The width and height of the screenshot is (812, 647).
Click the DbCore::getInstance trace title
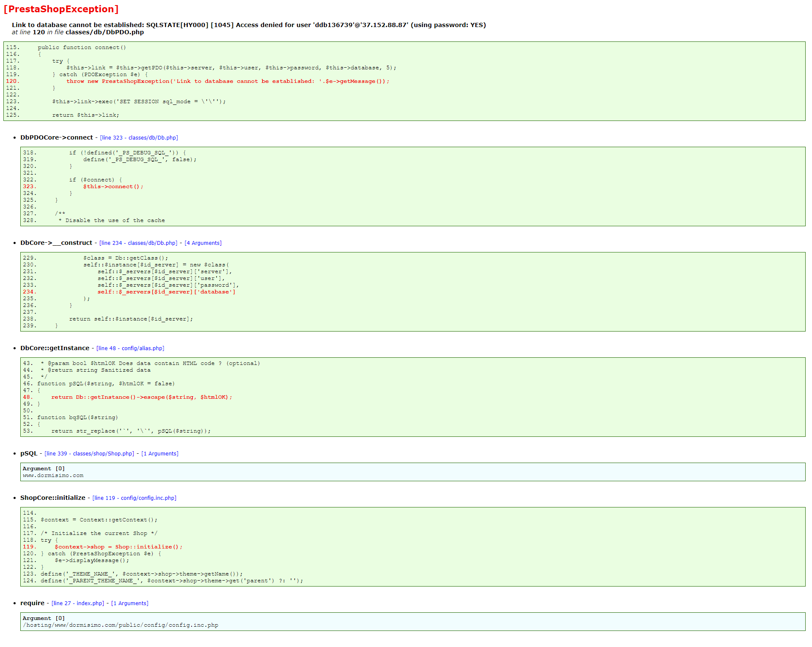55,348
